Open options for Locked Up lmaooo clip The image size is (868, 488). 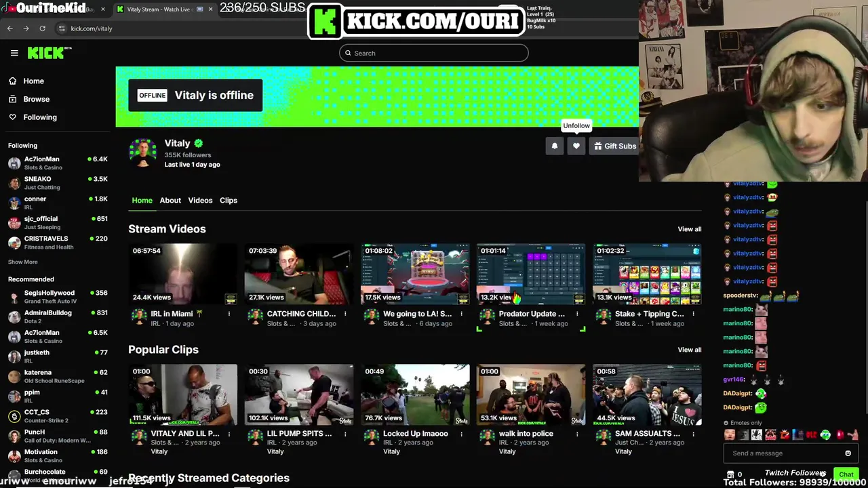click(x=461, y=434)
